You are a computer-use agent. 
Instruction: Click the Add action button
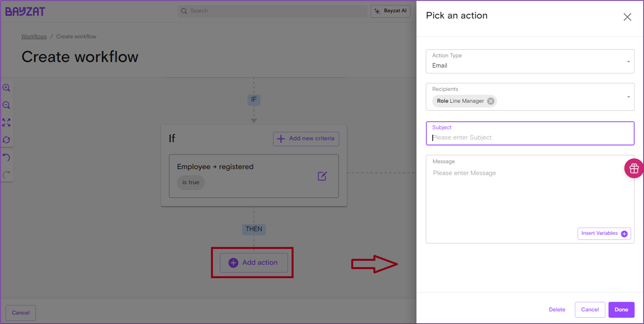254,263
